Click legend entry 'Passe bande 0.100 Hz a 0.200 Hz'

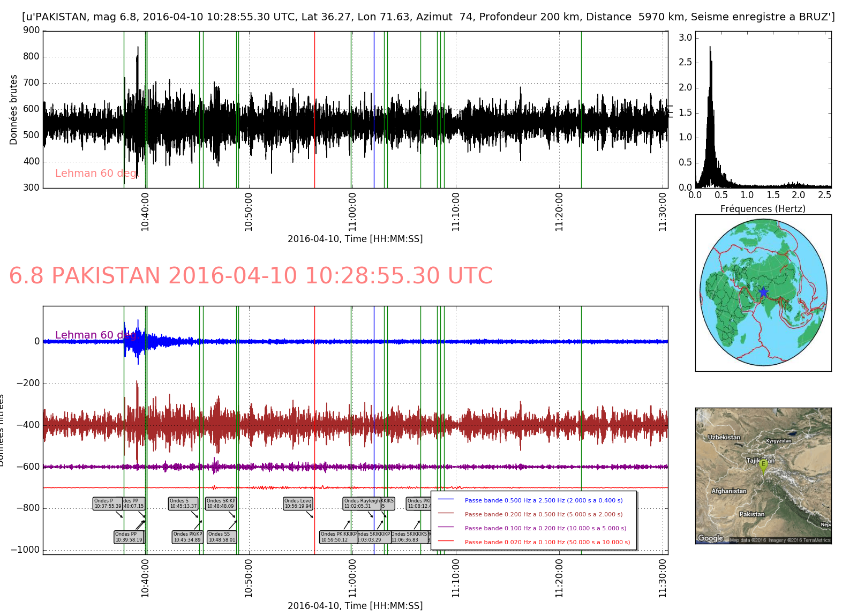[545, 528]
